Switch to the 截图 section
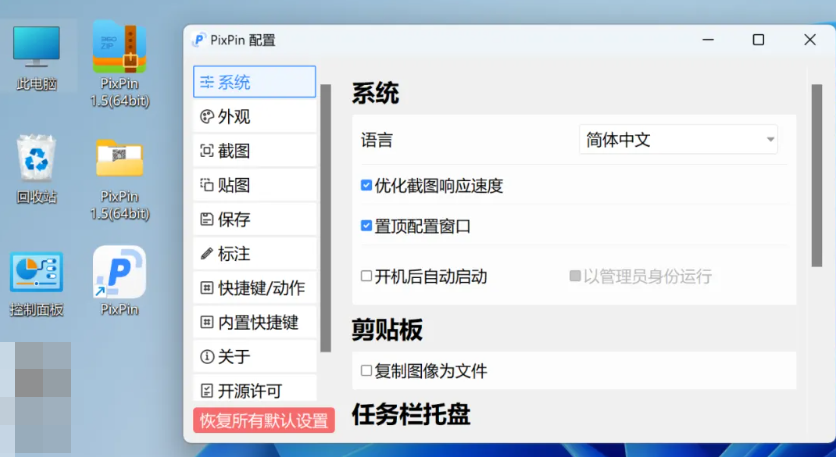The image size is (836, 457). [254, 151]
